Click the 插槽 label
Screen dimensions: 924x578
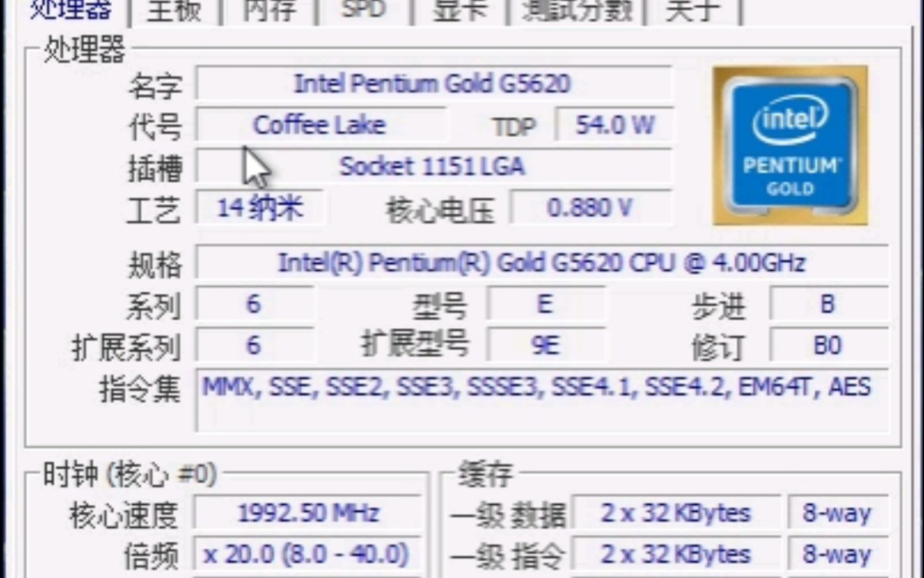[x=155, y=168]
